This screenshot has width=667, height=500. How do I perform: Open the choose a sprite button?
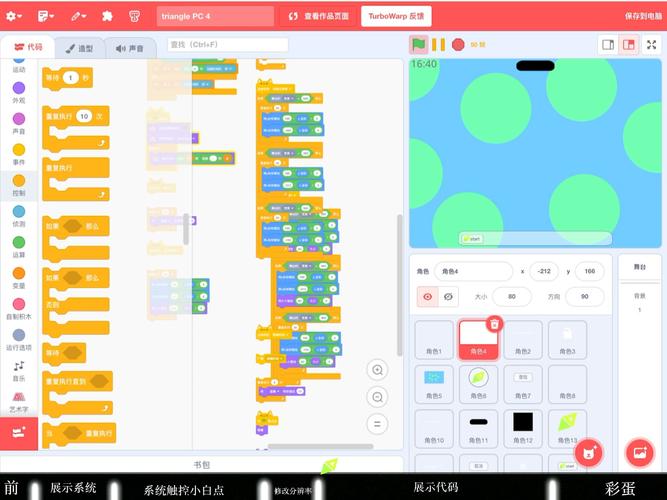point(588,453)
